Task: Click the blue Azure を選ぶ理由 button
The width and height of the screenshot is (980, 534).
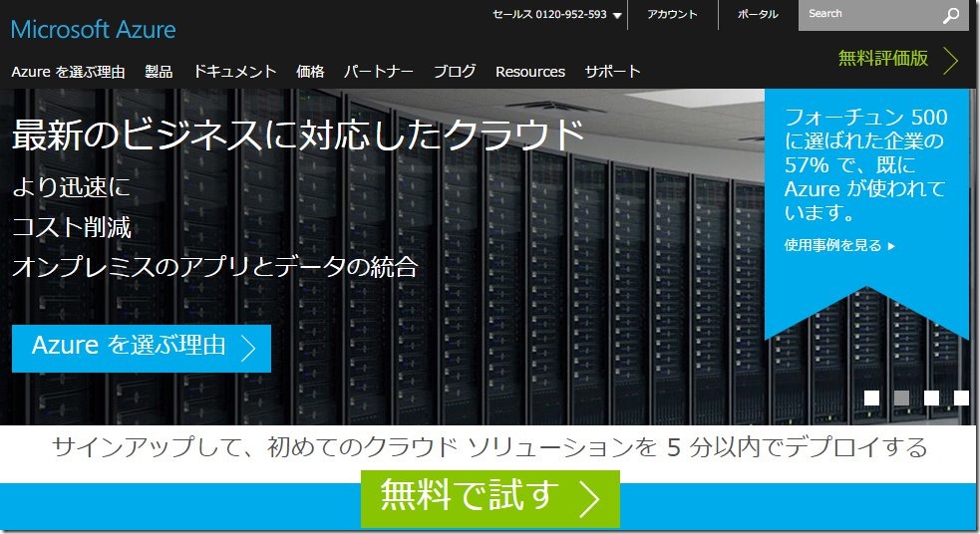Action: pos(142,349)
